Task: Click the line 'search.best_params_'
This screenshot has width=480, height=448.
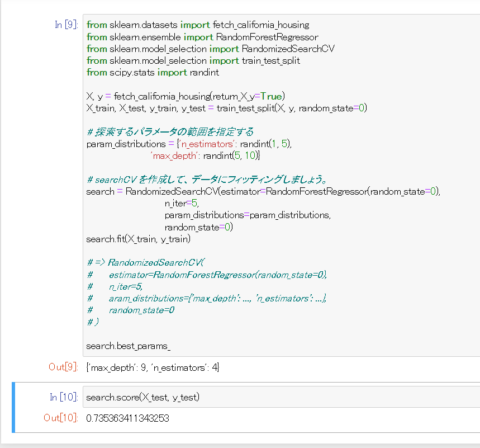Action: (x=129, y=346)
